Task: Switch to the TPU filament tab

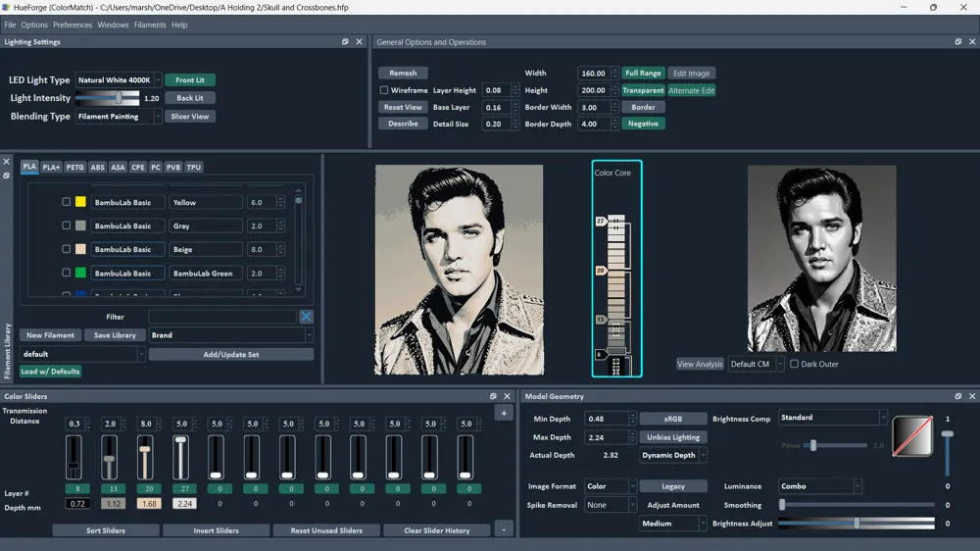Action: 194,167
